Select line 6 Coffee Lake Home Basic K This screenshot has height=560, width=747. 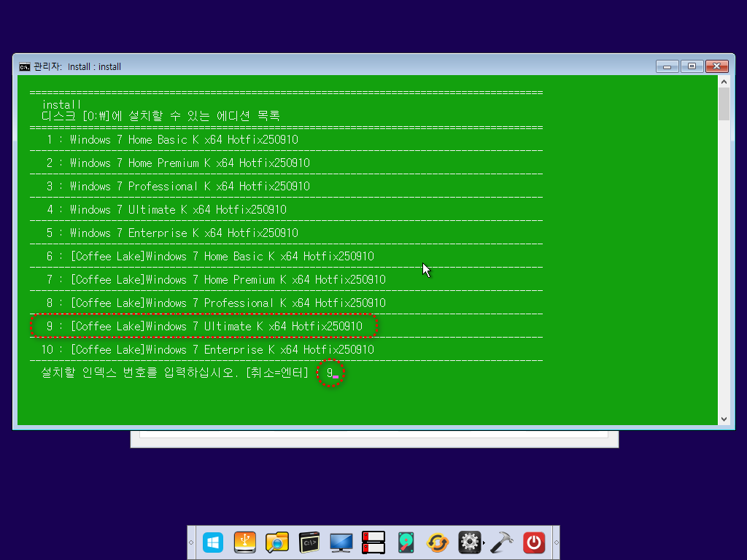click(210, 256)
